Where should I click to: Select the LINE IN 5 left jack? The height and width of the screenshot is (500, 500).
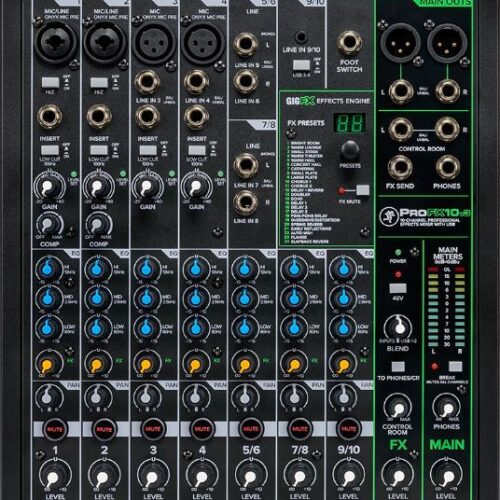click(246, 45)
